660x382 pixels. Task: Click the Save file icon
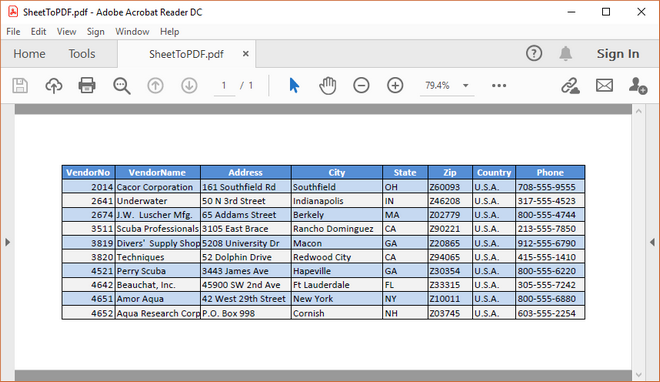[20, 85]
